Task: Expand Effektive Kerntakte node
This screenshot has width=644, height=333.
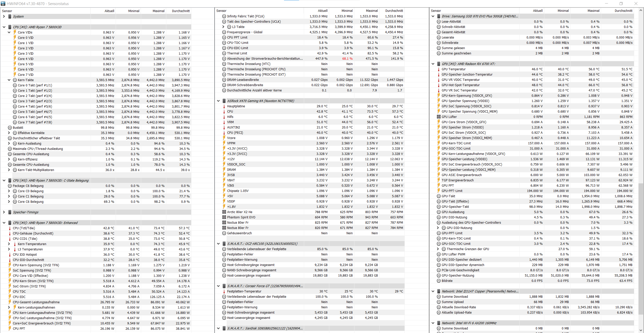Action: pyautogui.click(x=9, y=133)
